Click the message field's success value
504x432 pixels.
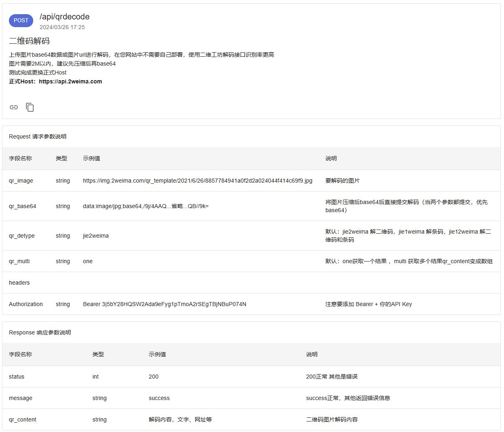pyautogui.click(x=159, y=398)
